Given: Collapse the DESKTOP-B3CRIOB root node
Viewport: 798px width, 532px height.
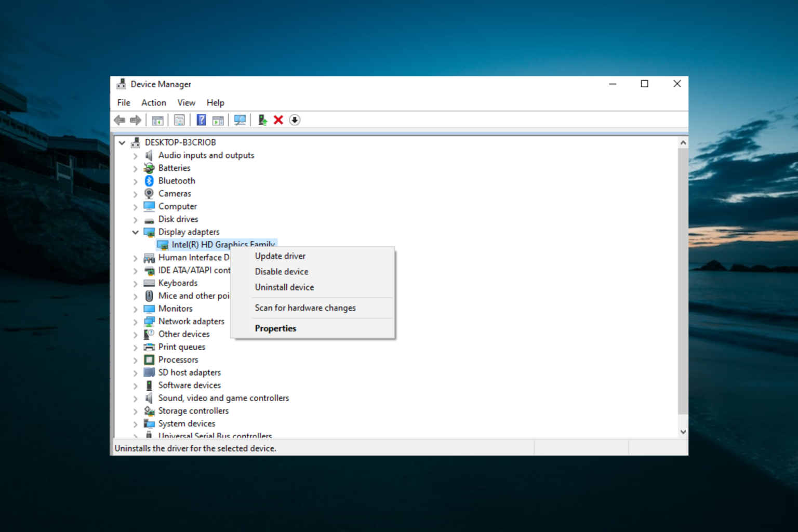Looking at the screenshot, I should coord(122,142).
